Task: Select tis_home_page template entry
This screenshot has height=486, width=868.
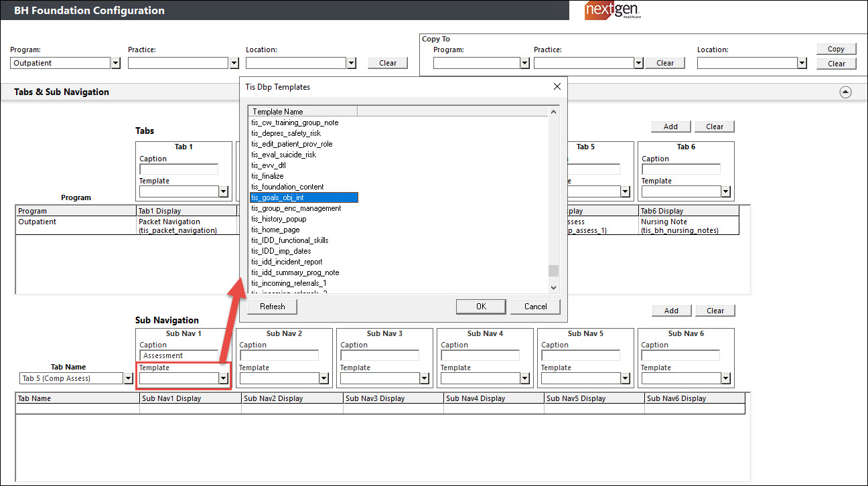Action: [x=275, y=230]
